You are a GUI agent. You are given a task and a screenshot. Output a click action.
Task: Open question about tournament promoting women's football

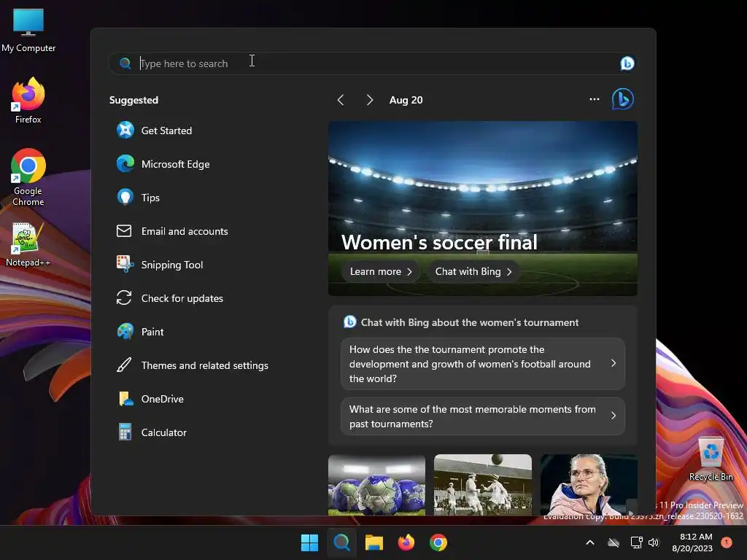click(x=483, y=364)
